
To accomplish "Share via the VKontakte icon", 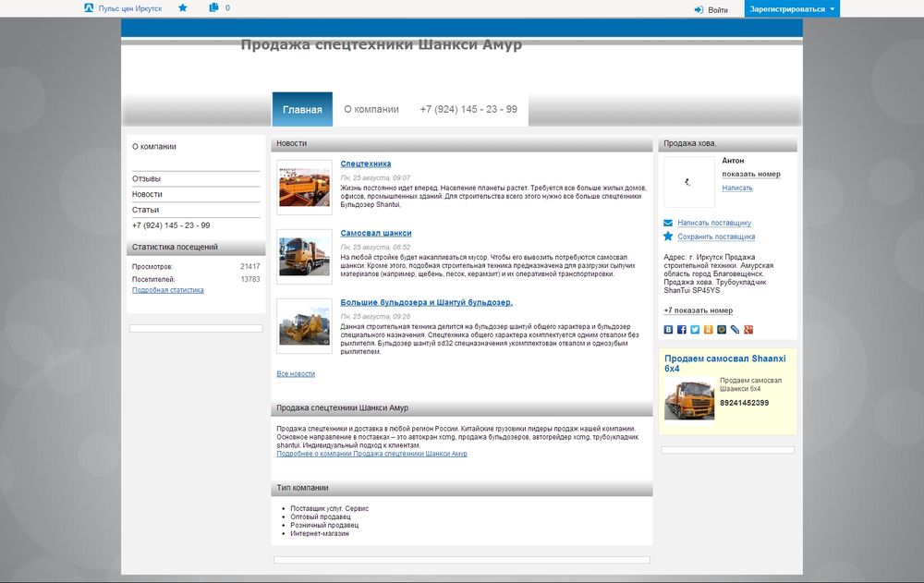I will coord(668,330).
